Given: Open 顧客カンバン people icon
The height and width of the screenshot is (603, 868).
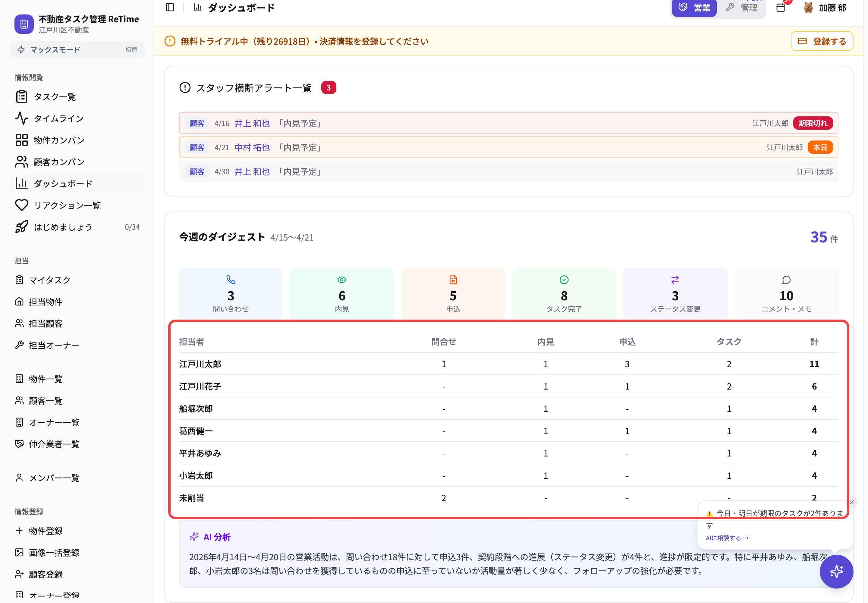Looking at the screenshot, I should pos(21,162).
